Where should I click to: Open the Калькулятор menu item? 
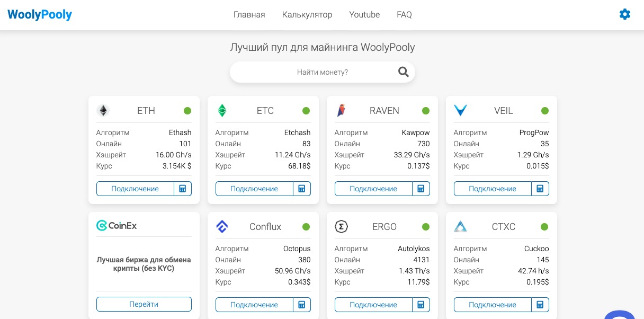307,15
